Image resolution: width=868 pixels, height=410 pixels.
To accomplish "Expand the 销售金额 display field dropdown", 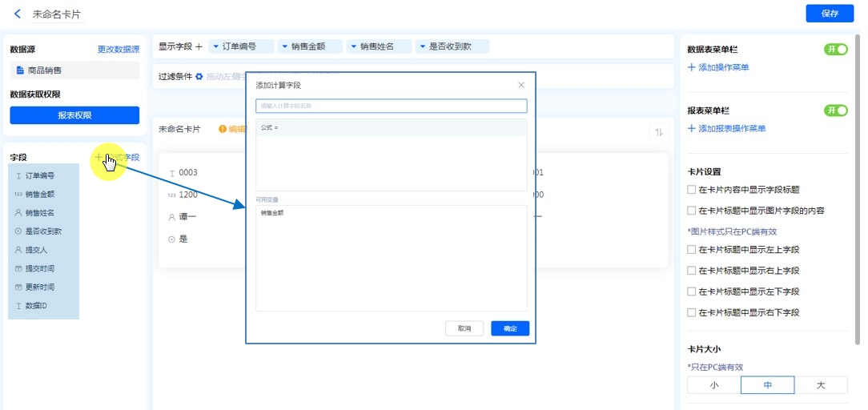I will click(x=310, y=46).
